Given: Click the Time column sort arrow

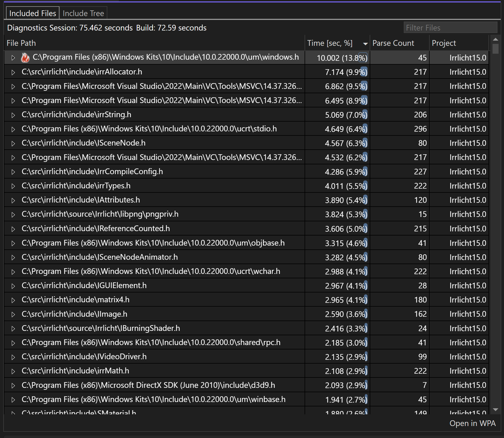Looking at the screenshot, I should coord(365,44).
